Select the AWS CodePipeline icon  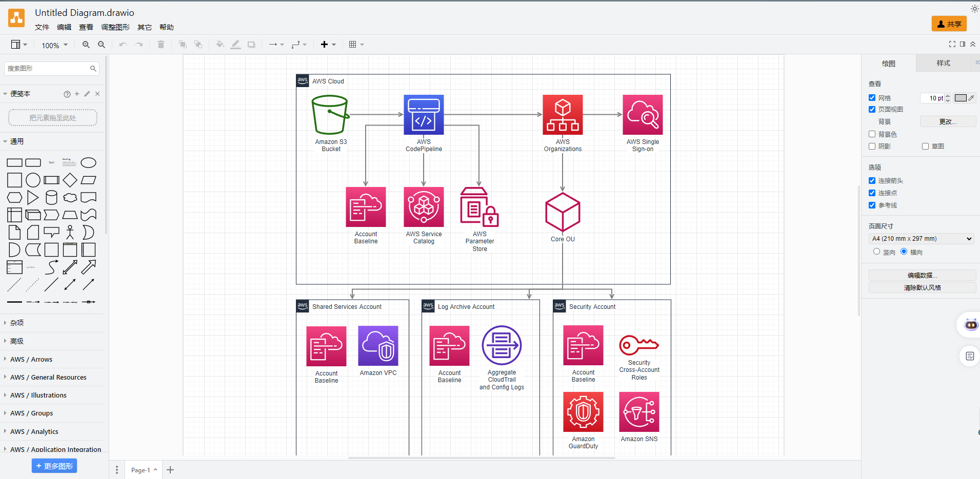[424, 115]
